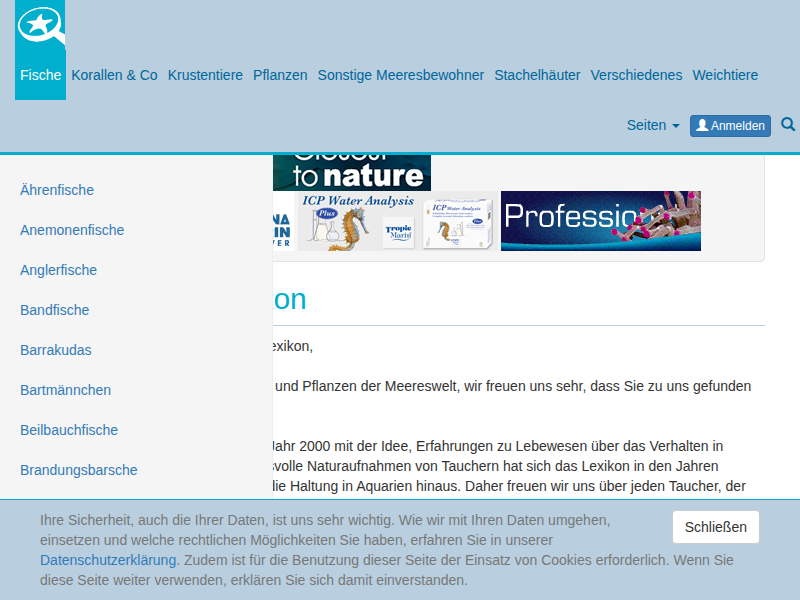Dismiss cookie notice with Schließen
This screenshot has height=600, width=800.
pyautogui.click(x=715, y=527)
